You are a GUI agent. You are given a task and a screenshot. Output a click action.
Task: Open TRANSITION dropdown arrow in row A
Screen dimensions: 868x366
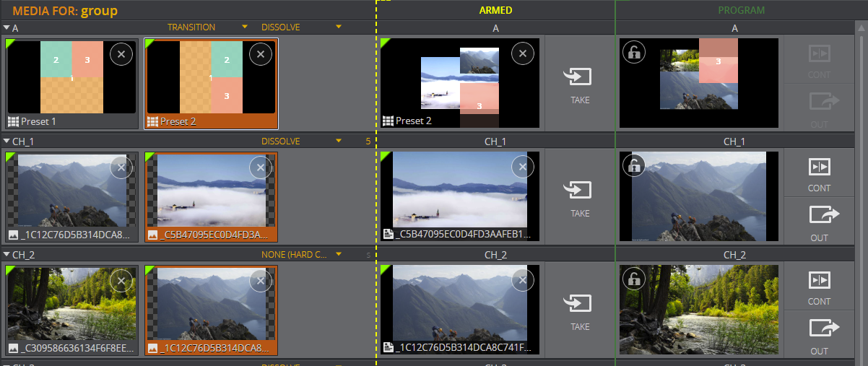point(245,27)
